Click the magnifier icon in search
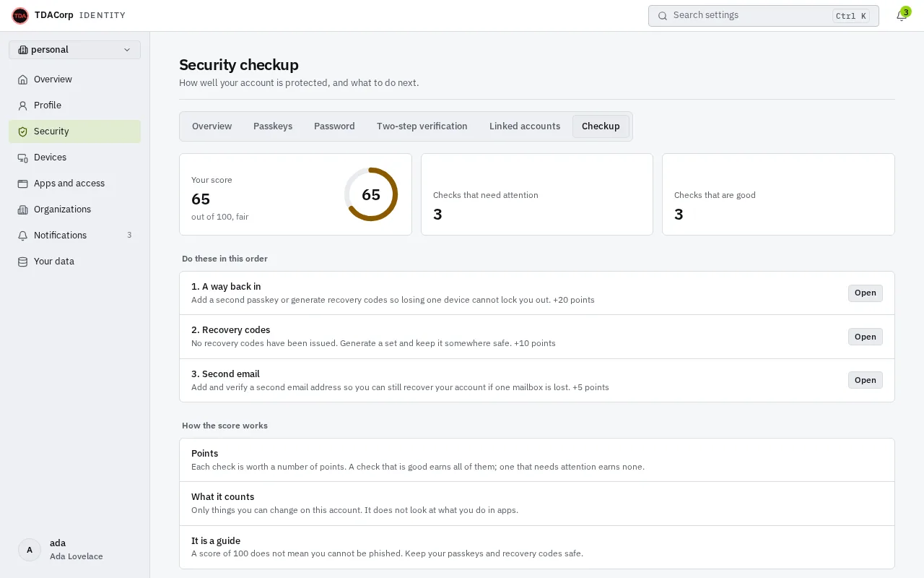Viewport: 924px width, 578px height. 663,16
